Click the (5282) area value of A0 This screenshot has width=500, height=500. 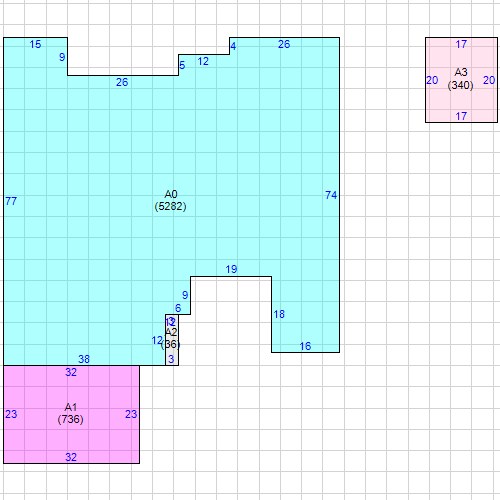point(170,206)
